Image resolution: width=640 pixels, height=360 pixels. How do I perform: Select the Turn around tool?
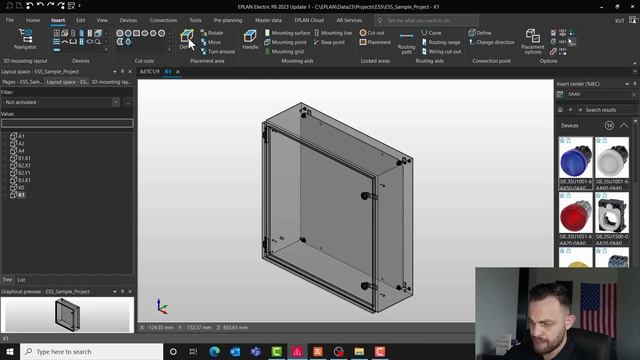(x=218, y=51)
